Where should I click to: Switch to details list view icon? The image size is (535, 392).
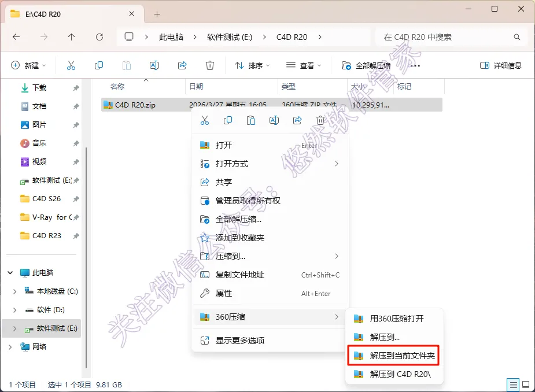(x=513, y=385)
